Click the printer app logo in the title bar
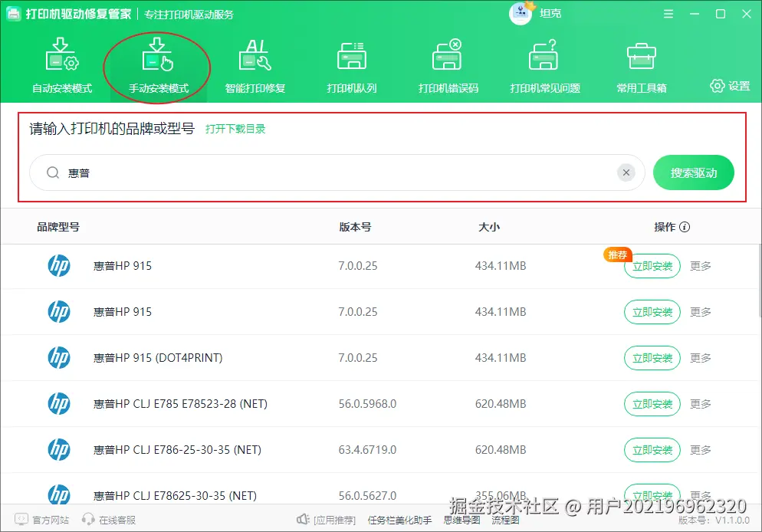762x532 pixels. coord(13,14)
